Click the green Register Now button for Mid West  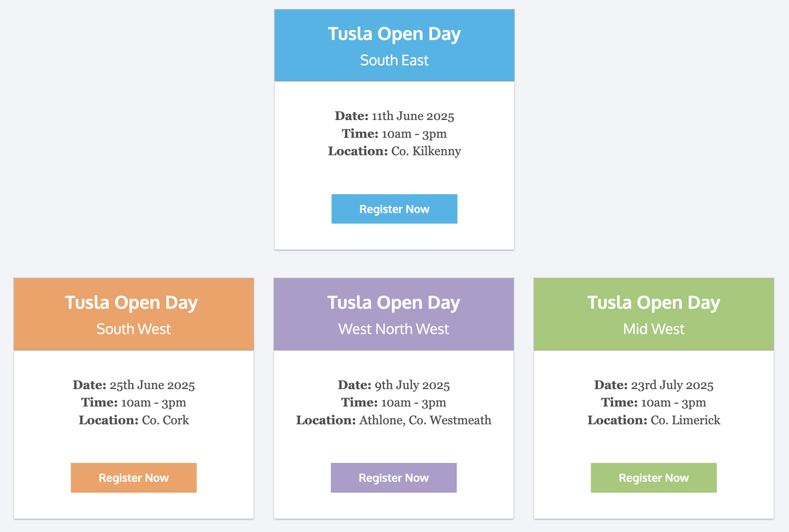(654, 478)
